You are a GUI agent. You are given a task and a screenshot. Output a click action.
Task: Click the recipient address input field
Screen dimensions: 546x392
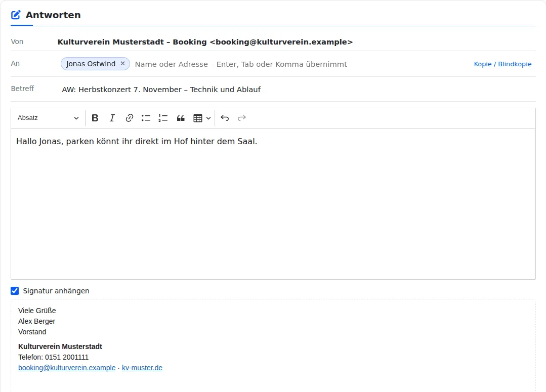301,64
